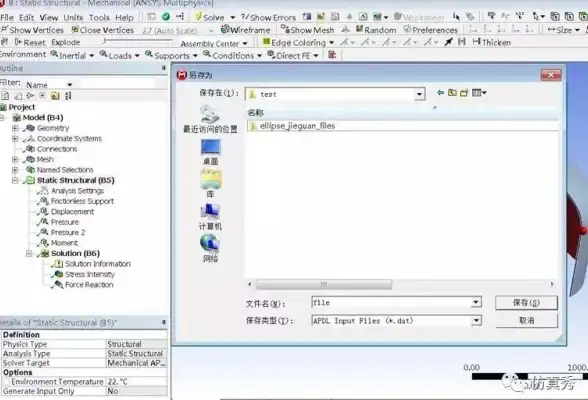Open Show Errors tool

click(x=268, y=17)
